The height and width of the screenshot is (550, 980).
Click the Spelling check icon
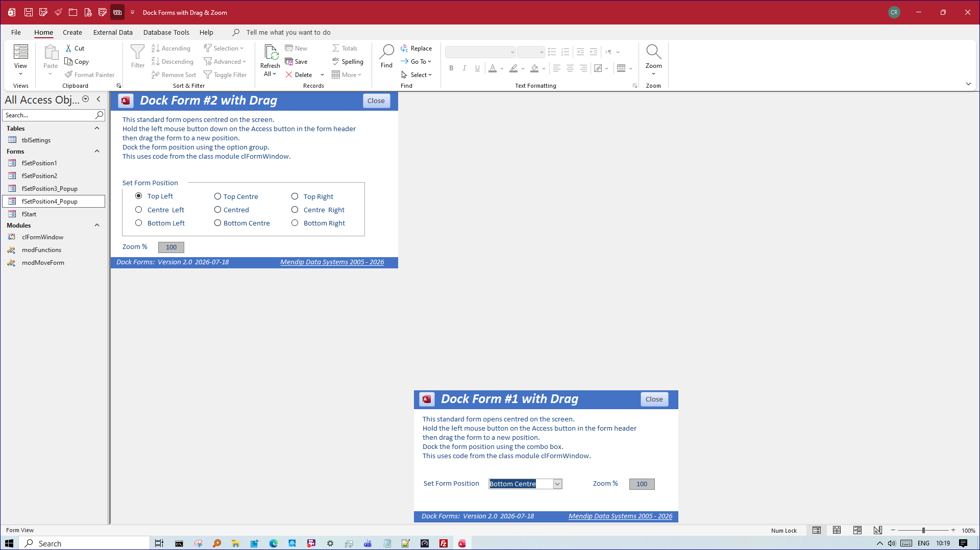335,61
